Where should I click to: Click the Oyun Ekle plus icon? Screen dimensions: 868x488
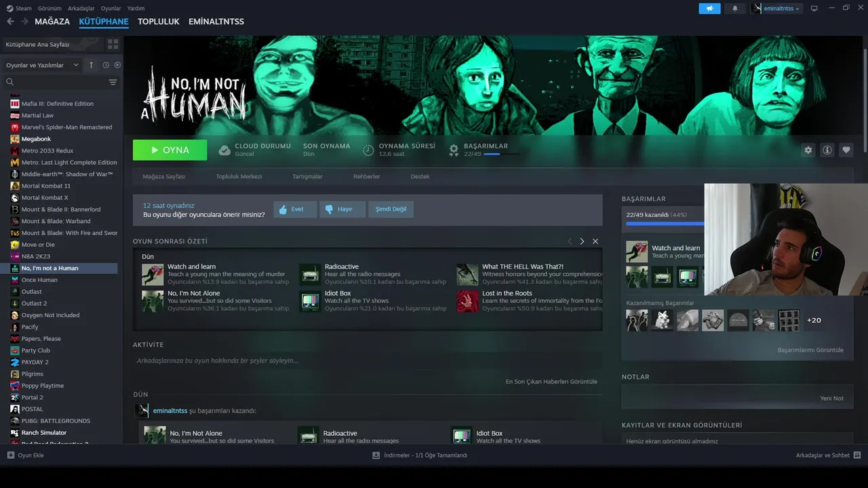click(10, 455)
